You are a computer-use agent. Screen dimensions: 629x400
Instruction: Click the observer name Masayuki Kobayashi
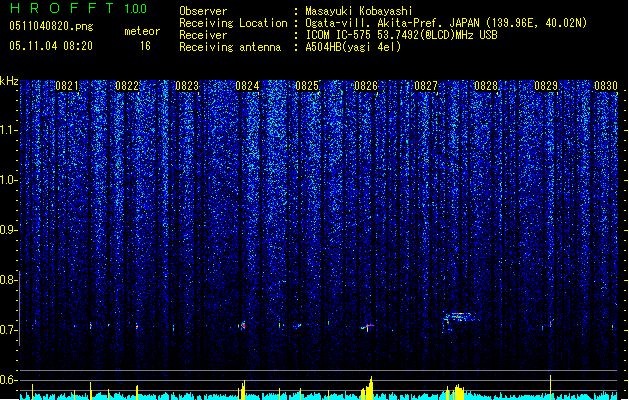(359, 11)
